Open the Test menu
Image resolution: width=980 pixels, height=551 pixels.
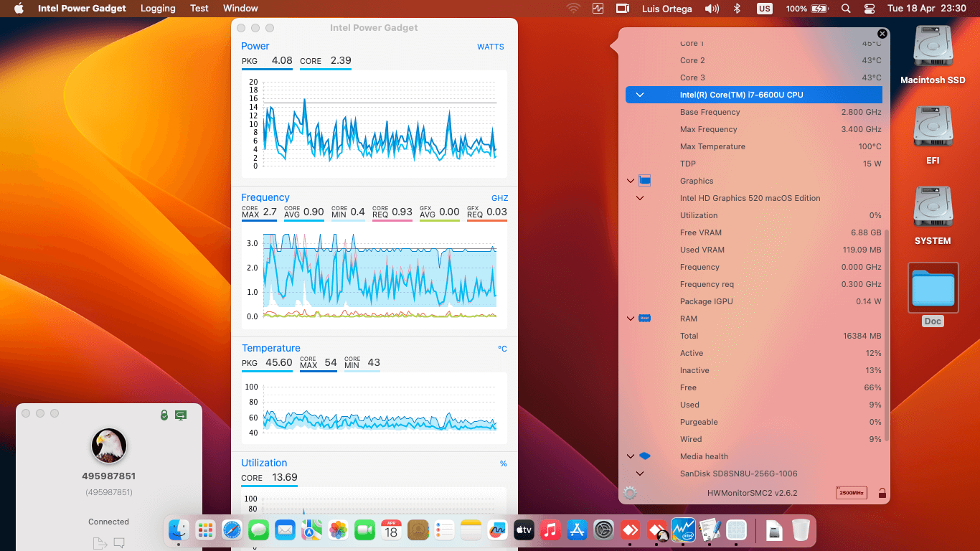pos(199,9)
